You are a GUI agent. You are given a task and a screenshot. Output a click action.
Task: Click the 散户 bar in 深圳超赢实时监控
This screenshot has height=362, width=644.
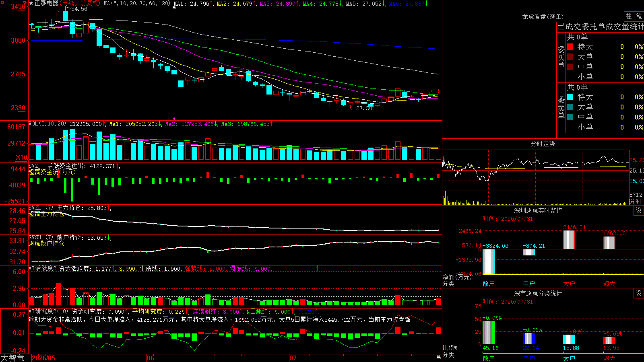pos(489,261)
